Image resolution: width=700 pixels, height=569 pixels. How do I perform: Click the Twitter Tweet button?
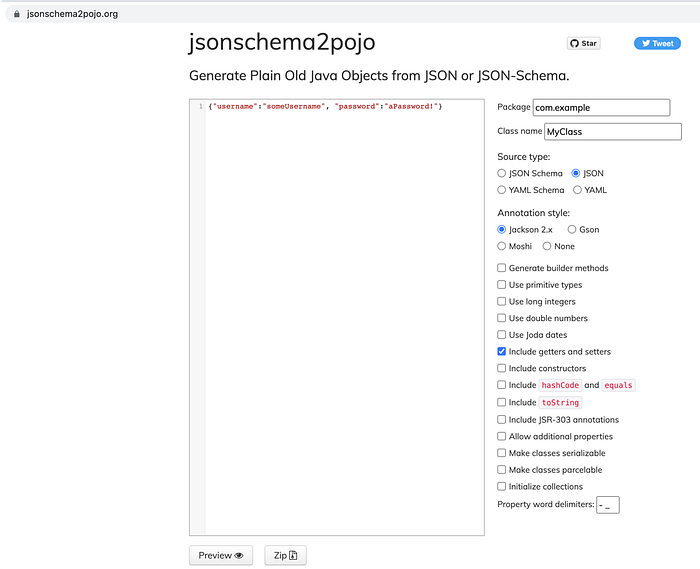coord(657,43)
